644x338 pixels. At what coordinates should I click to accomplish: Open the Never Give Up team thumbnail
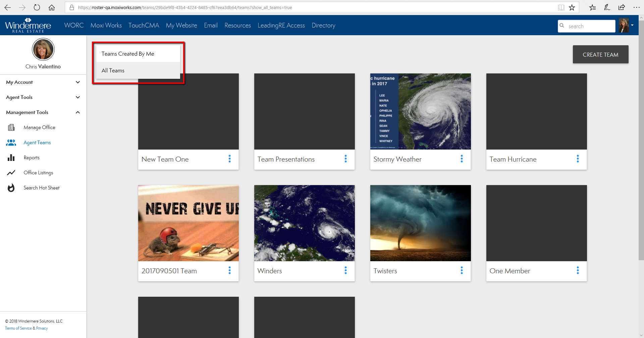[188, 223]
